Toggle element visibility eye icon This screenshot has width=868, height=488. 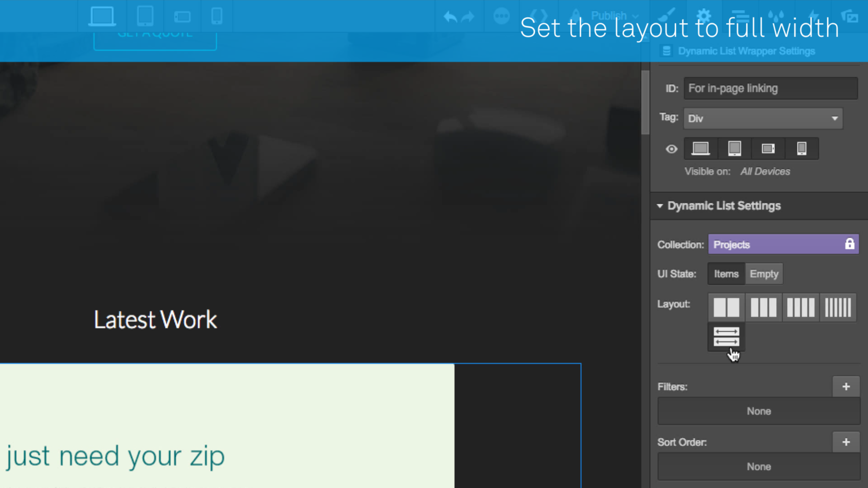pyautogui.click(x=672, y=149)
